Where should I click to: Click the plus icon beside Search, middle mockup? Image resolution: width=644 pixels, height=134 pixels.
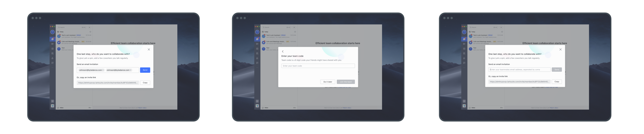[294, 27]
